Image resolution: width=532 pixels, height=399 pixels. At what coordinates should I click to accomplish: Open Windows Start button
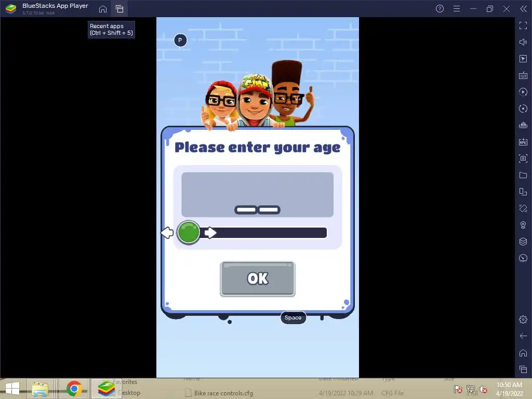point(12,389)
